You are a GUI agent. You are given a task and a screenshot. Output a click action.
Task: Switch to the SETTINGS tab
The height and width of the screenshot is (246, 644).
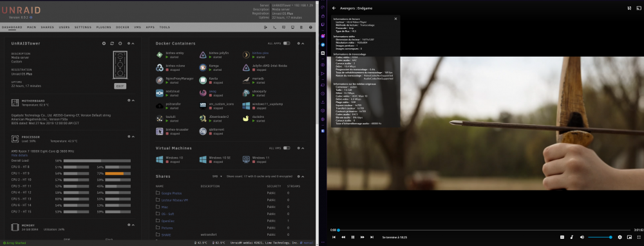point(83,27)
